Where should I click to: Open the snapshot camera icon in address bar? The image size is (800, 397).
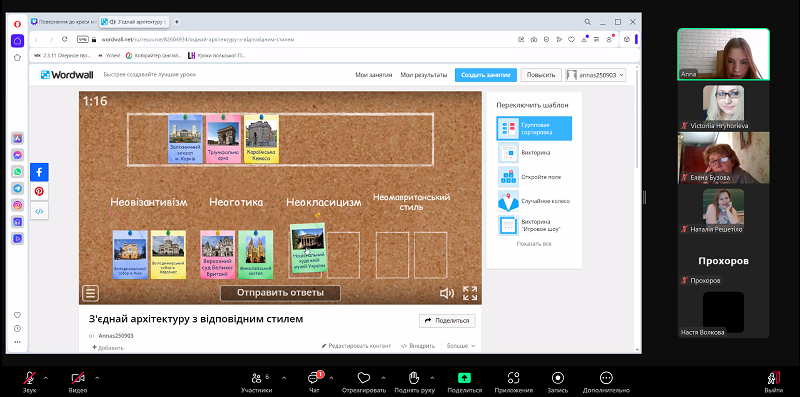click(x=534, y=39)
